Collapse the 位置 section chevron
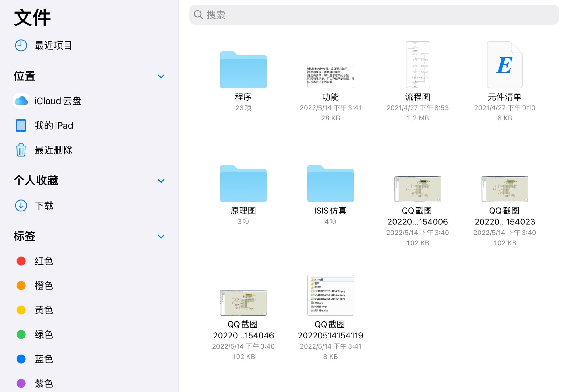The height and width of the screenshot is (392, 570). [161, 76]
